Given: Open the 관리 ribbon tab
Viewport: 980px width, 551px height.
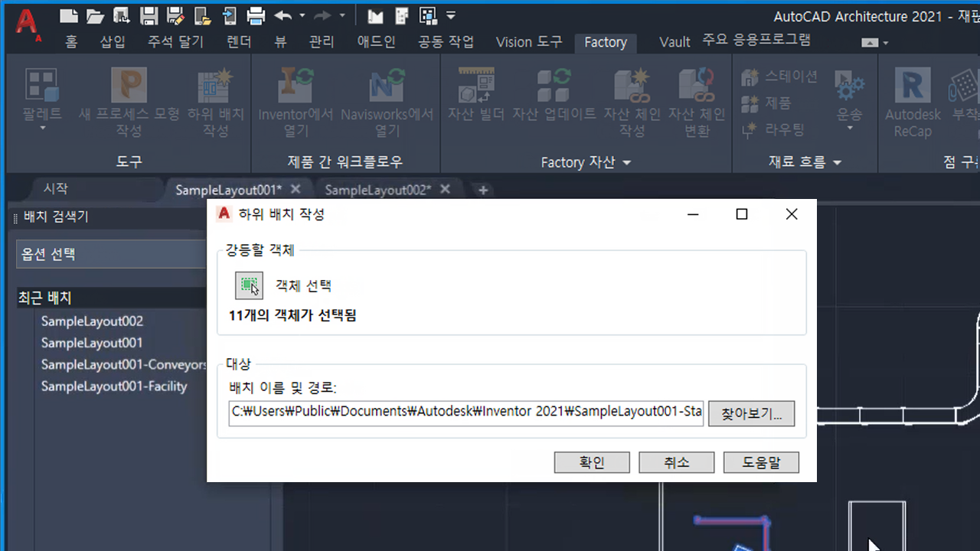Looking at the screenshot, I should click(x=322, y=42).
